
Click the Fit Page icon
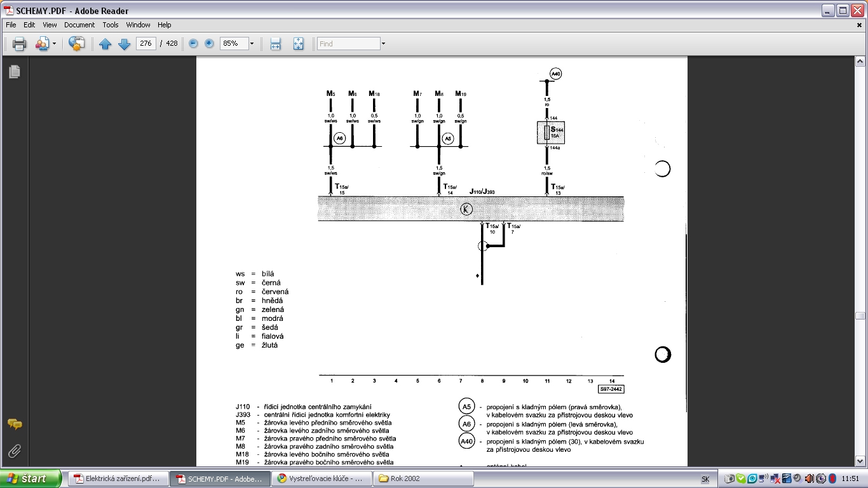[298, 44]
